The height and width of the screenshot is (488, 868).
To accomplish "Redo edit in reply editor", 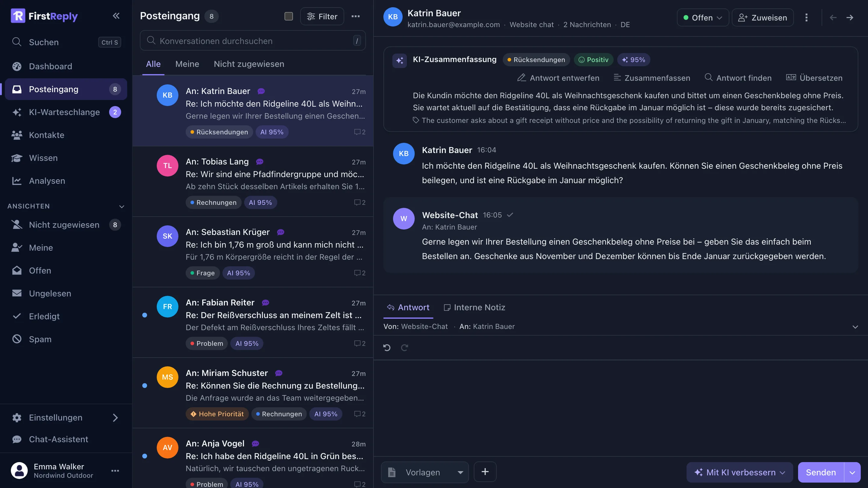I will click(404, 348).
